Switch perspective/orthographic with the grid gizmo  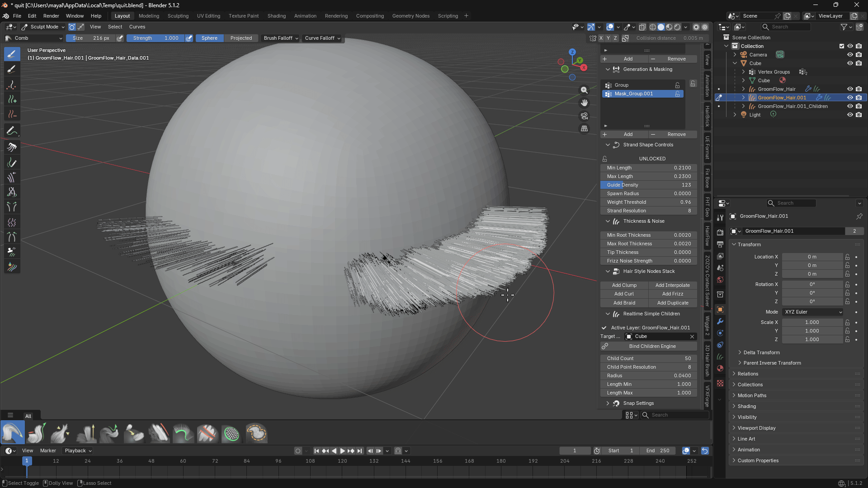pyautogui.click(x=585, y=129)
